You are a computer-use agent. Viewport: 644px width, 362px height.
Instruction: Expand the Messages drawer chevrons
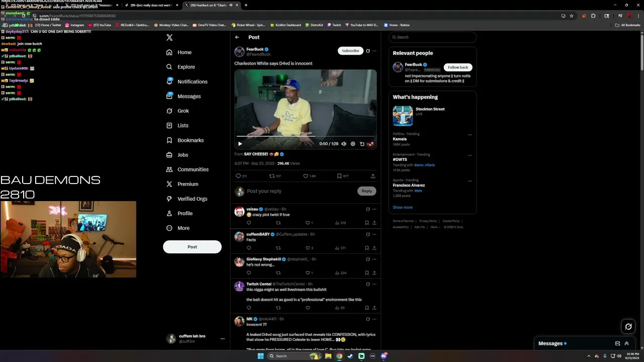[x=626, y=343]
